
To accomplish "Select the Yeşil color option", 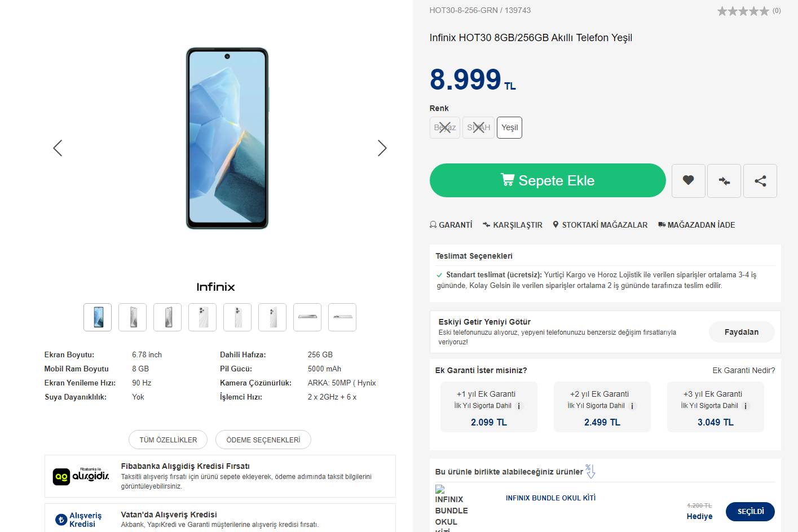I will 509,127.
